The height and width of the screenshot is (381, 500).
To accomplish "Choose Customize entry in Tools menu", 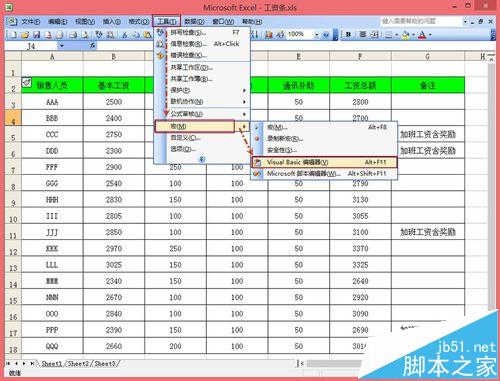I will 202,138.
